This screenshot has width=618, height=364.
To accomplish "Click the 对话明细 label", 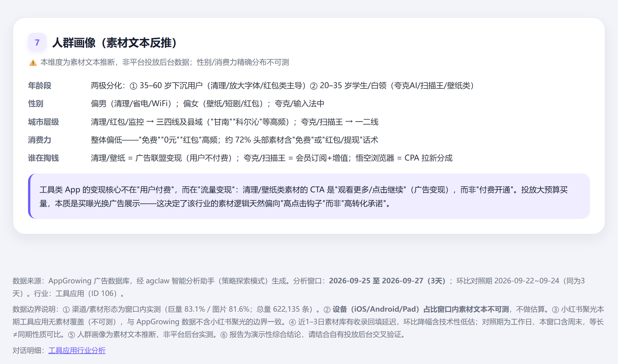I will (x=27, y=350).
